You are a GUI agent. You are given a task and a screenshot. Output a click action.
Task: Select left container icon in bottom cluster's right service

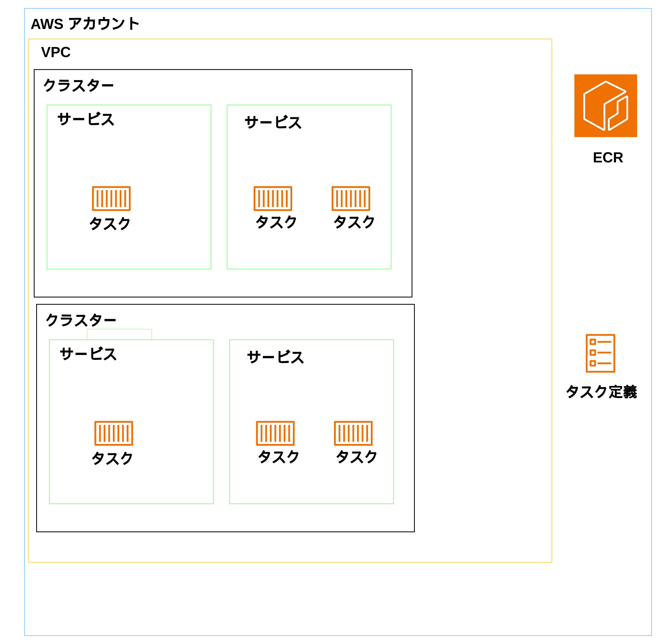click(275, 433)
